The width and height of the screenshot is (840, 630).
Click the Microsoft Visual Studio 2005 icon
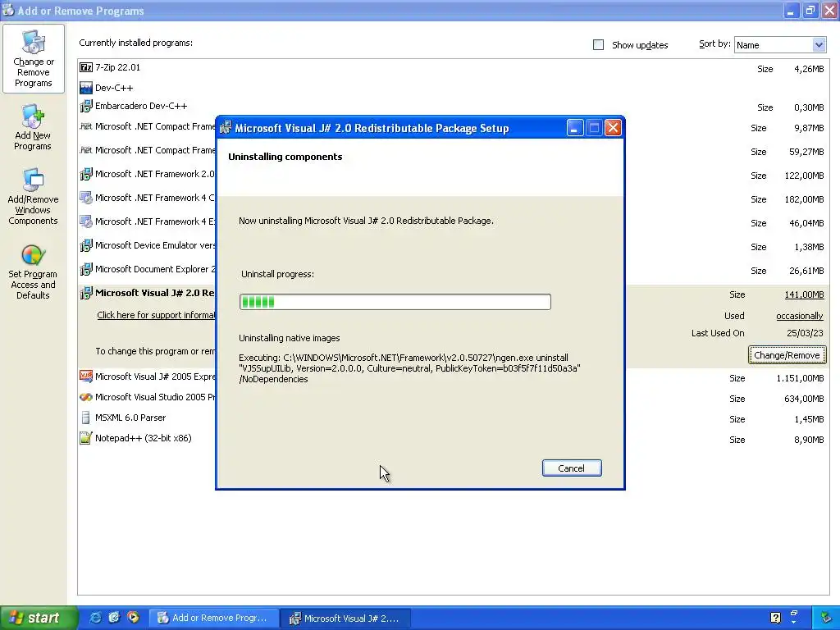pos(85,397)
